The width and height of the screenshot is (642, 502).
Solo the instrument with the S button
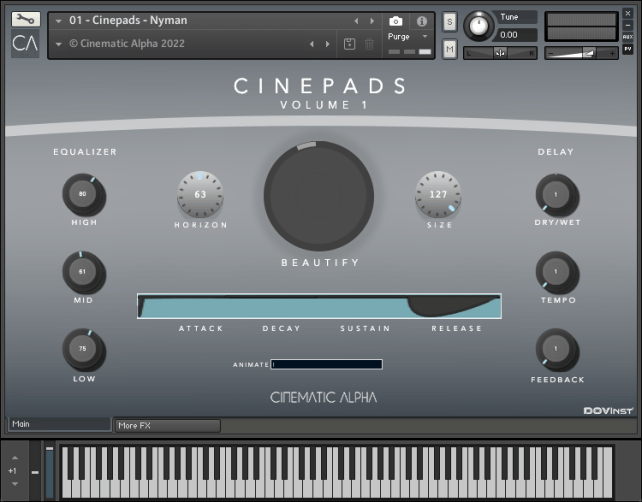pyautogui.click(x=450, y=22)
